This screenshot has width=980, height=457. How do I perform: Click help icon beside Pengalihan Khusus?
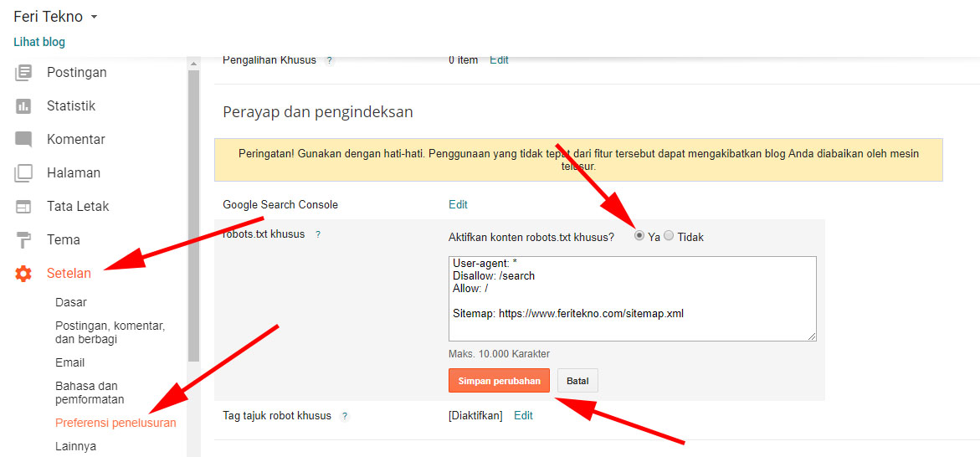(330, 60)
